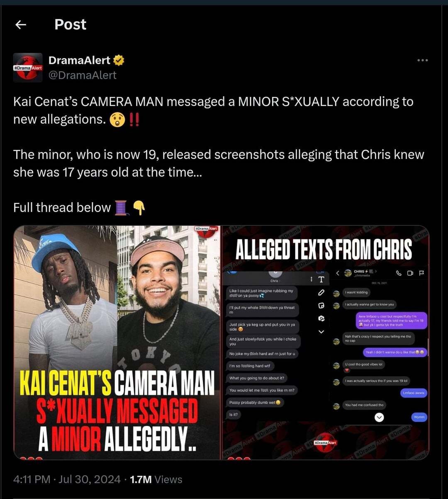Click the sticker icon below the pen tool
Viewport: 448px width, 499px height.
321,306
